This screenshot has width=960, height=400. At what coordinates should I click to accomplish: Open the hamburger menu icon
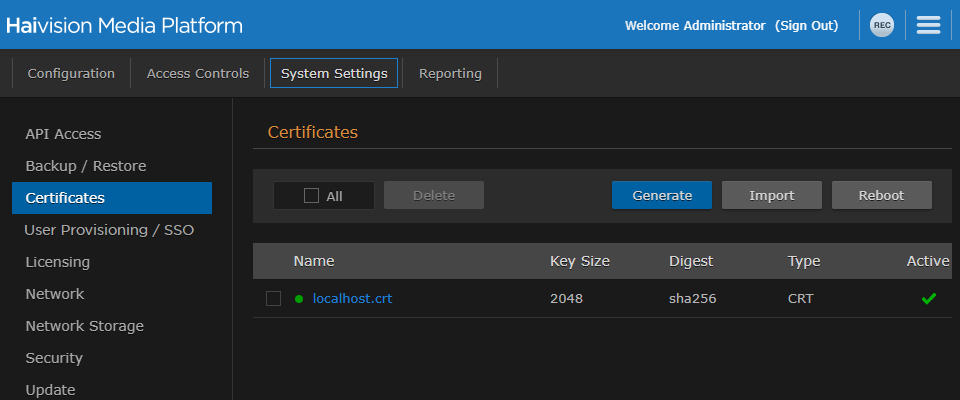928,25
